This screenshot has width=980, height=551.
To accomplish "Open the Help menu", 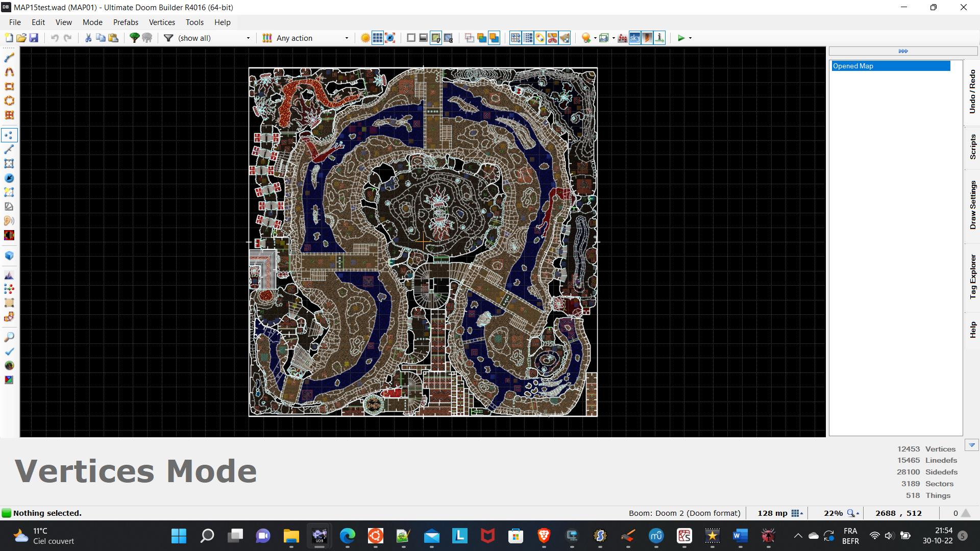I will 222,22.
